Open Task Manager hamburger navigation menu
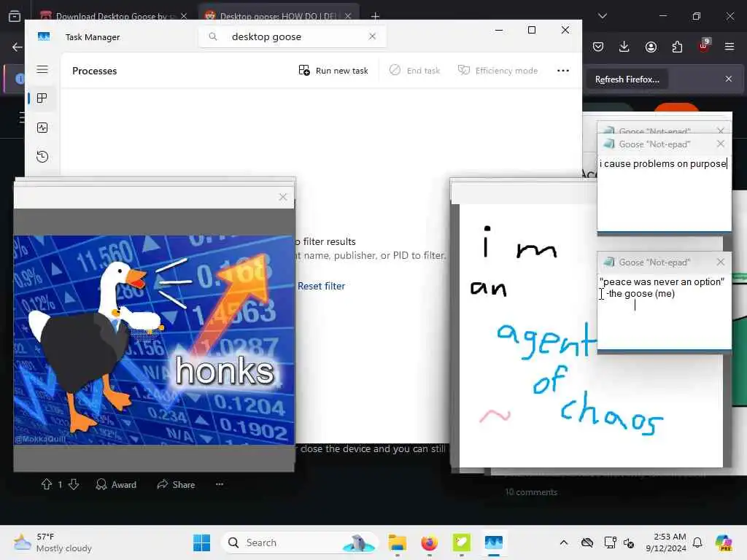The height and width of the screenshot is (560, 747). pyautogui.click(x=42, y=69)
